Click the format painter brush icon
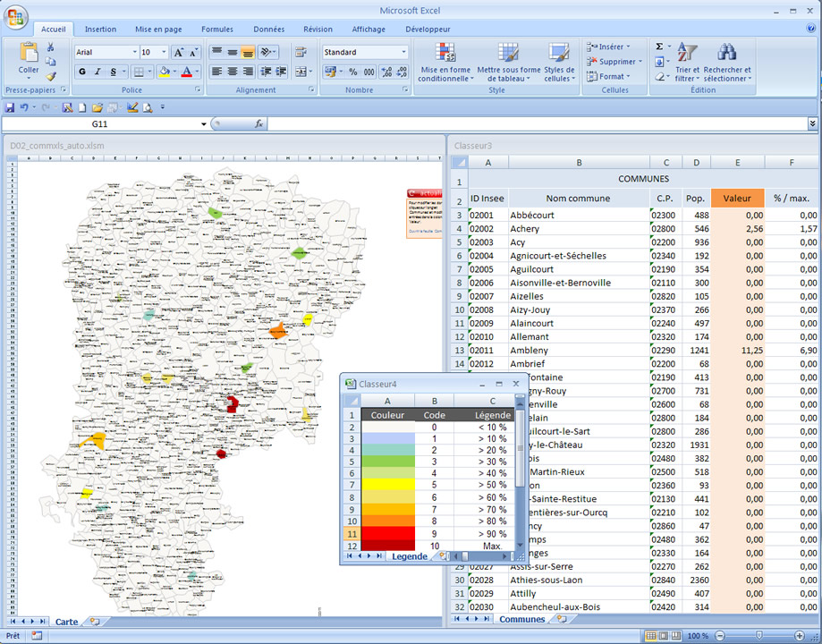Screen dimensions: 822x644 pos(51,76)
